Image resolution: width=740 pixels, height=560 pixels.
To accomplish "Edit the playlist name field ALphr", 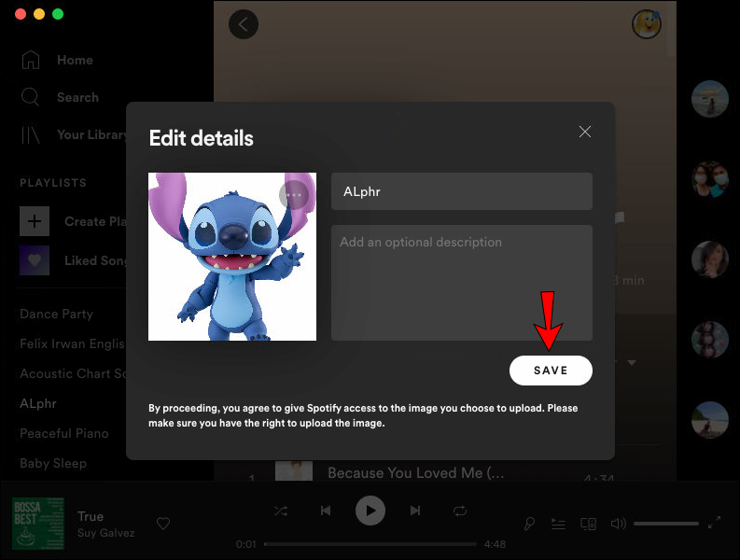I will [462, 191].
